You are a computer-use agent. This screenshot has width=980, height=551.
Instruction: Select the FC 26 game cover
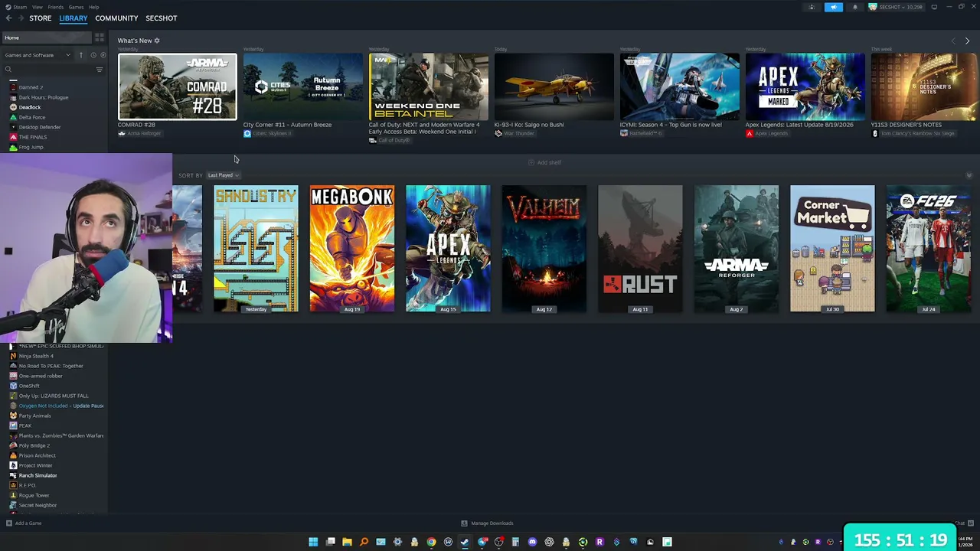tap(929, 249)
